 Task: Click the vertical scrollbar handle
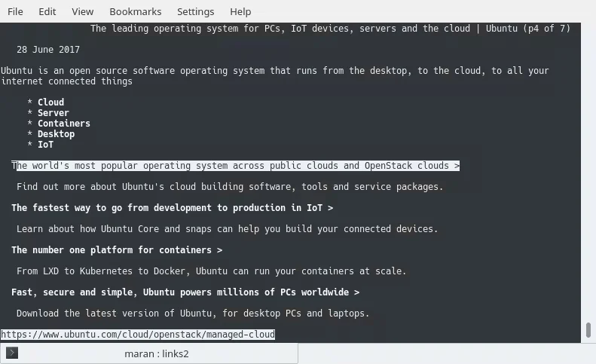588,330
